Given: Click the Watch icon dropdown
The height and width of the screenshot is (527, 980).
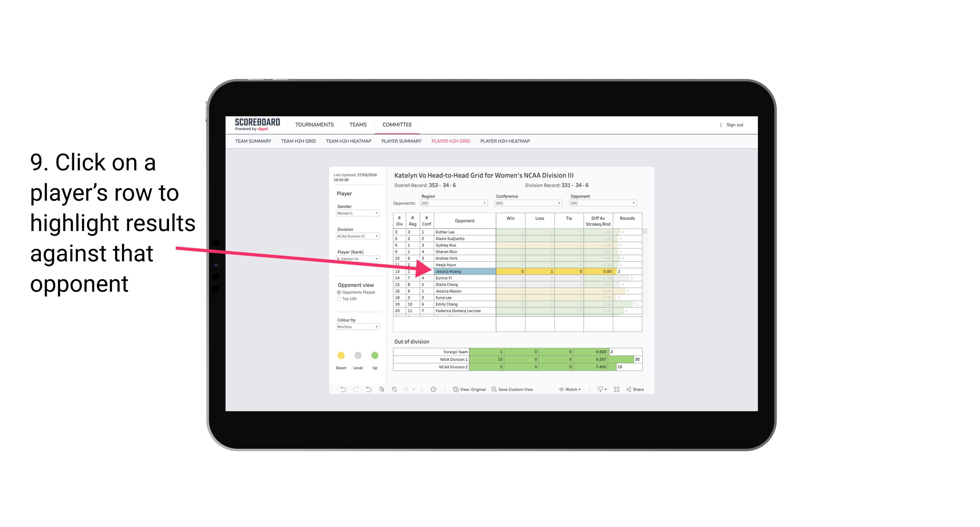Looking at the screenshot, I should (x=570, y=390).
